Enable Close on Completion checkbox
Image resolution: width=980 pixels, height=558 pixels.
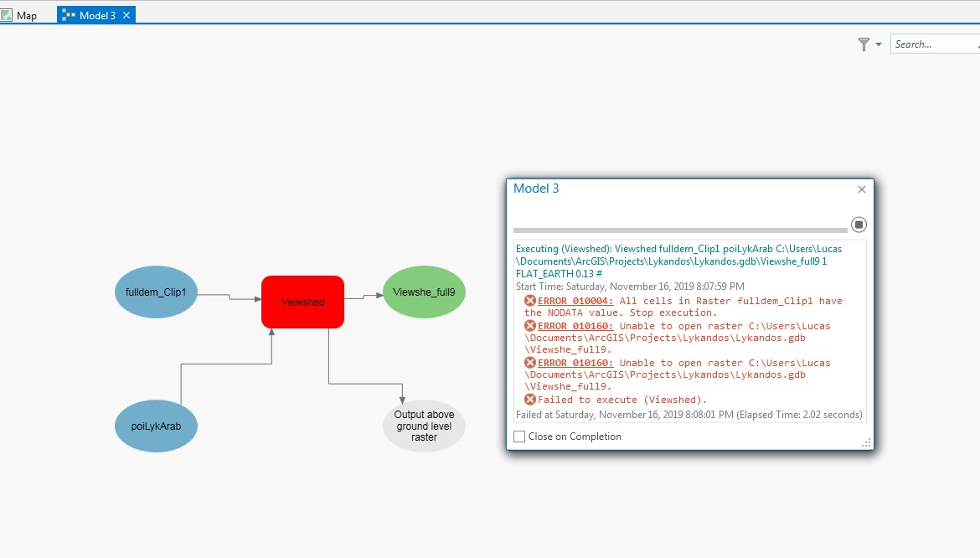pyautogui.click(x=519, y=437)
